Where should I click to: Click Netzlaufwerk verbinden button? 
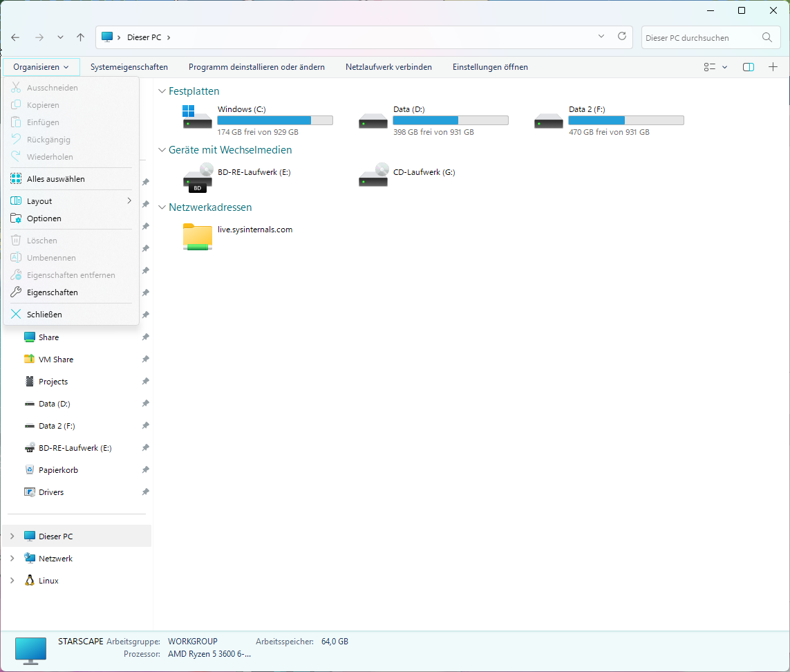(x=388, y=67)
